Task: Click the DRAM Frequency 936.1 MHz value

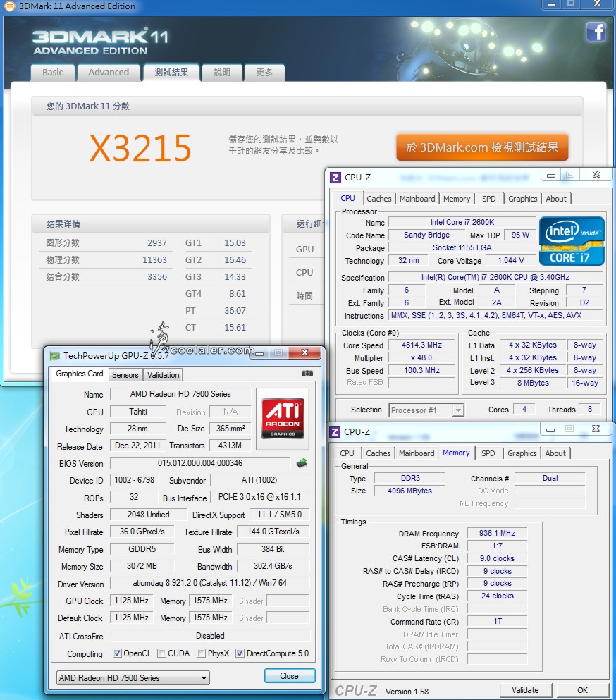Action: coord(498,533)
